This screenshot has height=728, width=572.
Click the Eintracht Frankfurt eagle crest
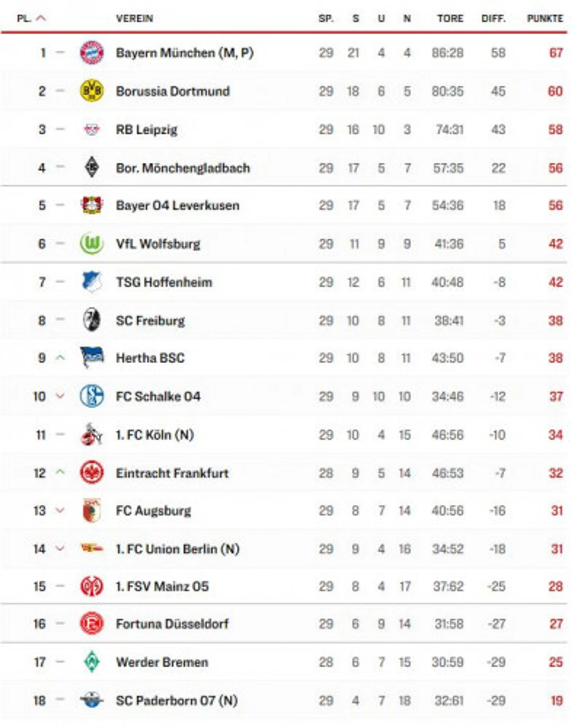click(x=92, y=473)
